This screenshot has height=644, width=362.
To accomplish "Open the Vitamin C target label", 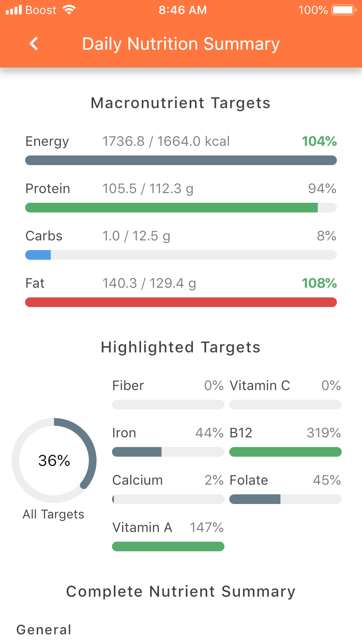I will [x=260, y=385].
